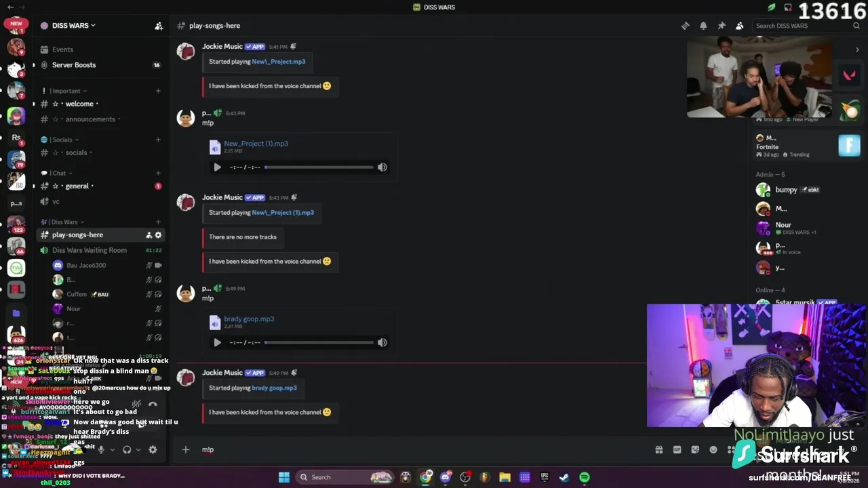Image resolution: width=868 pixels, height=488 pixels.
Task: Collapse the Chat category
Action: pos(58,173)
